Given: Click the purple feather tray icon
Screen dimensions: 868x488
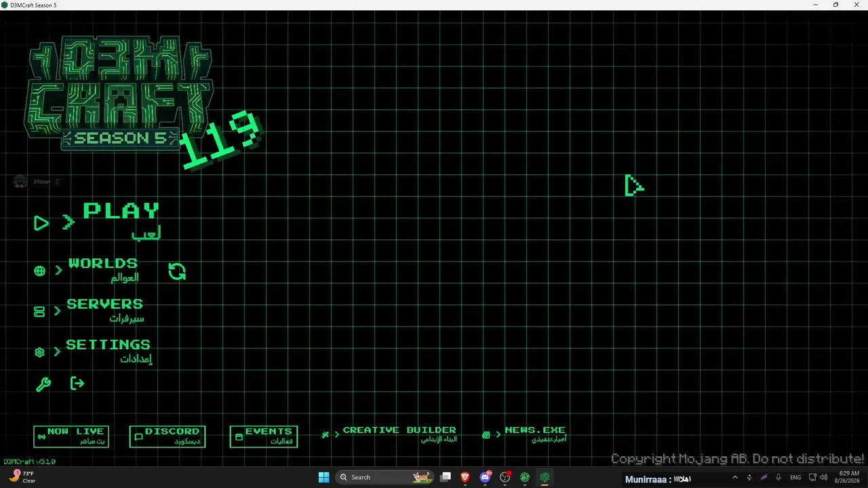Looking at the screenshot, I should [764, 477].
